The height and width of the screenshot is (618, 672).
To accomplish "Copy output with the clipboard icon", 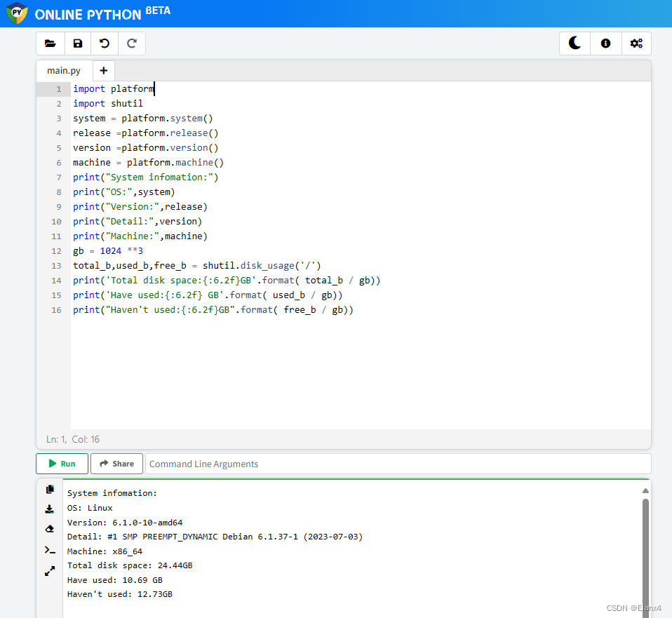I will point(50,489).
